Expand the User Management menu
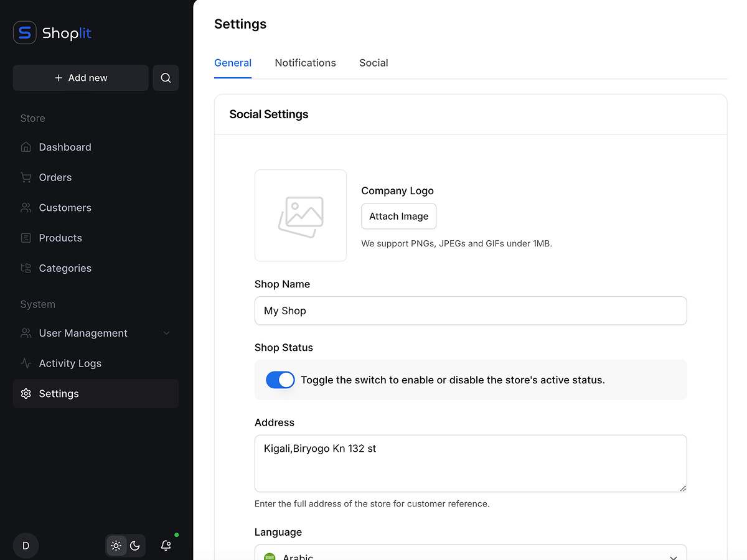 [x=83, y=333]
